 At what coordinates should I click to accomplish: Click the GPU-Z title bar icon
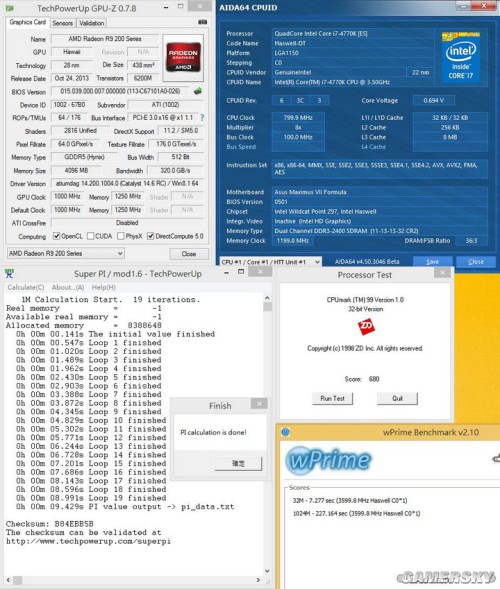click(10, 8)
